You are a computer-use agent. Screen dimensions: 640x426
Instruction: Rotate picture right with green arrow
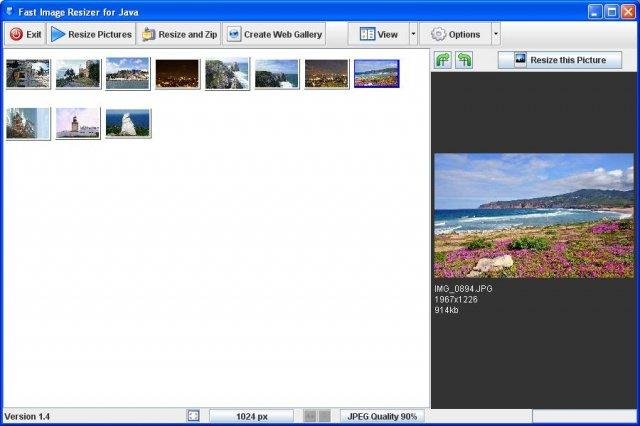[x=443, y=60]
